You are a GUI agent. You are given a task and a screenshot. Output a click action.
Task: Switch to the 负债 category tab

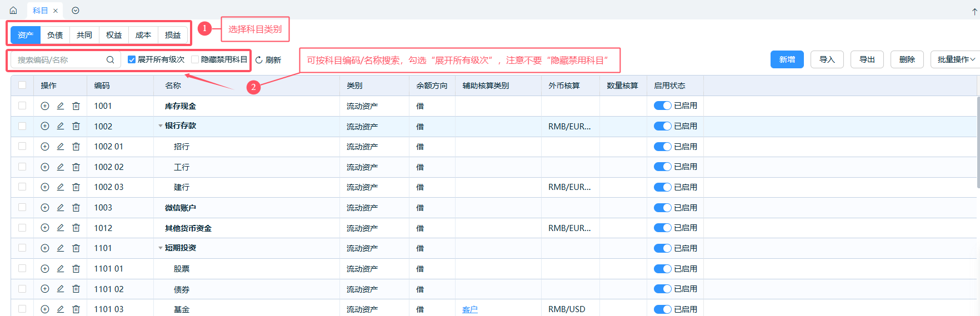[x=55, y=35]
